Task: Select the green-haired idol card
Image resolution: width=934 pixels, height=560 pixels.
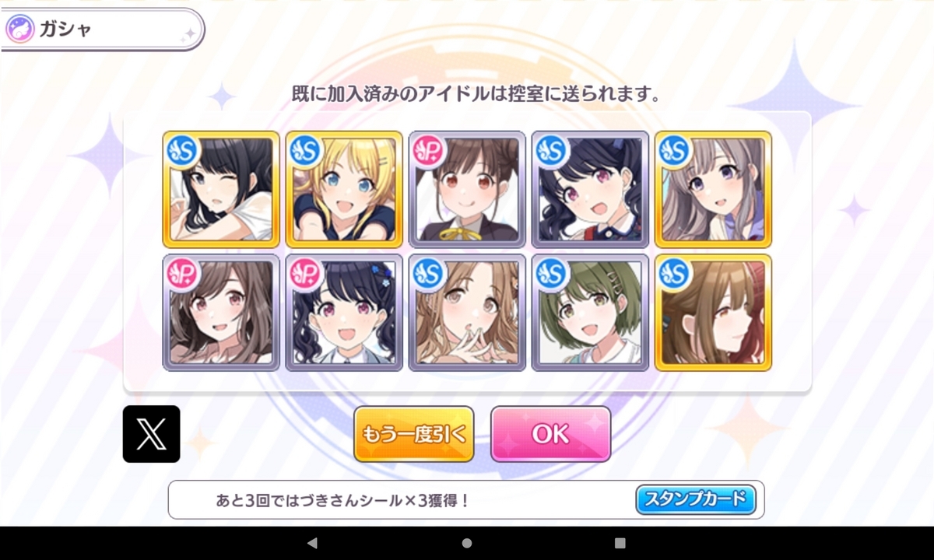Action: (x=590, y=312)
